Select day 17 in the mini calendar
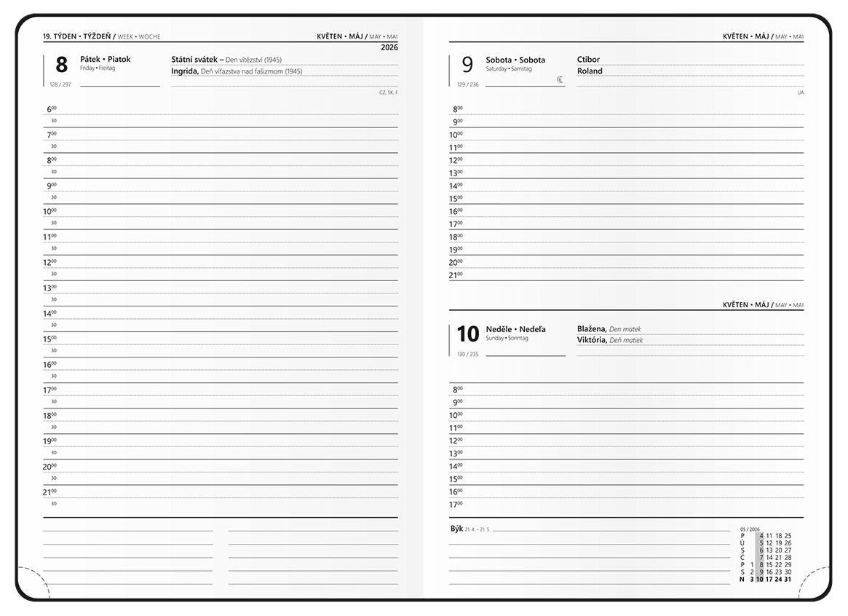This screenshot has width=848, height=616. click(769, 580)
